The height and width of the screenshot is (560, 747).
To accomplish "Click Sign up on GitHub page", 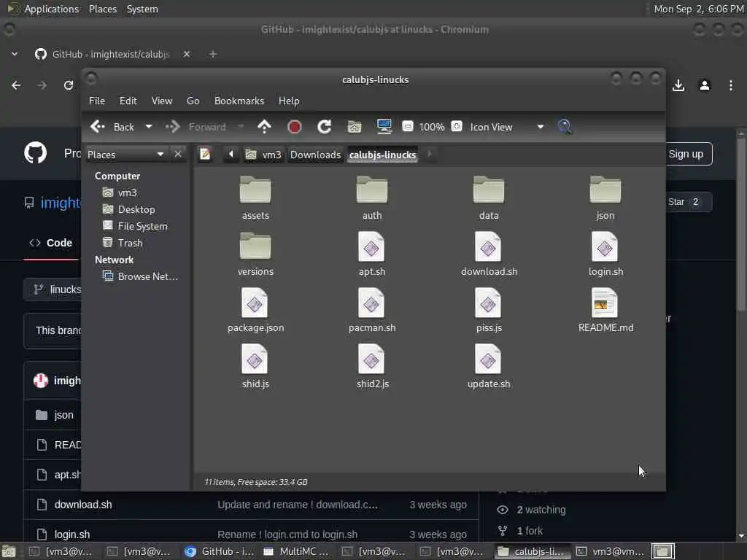I will tap(686, 154).
